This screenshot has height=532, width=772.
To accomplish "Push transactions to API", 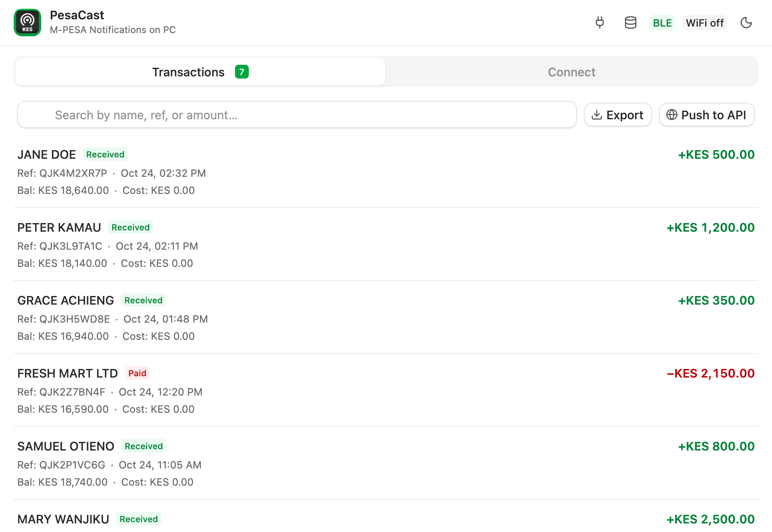I will 706,115.
